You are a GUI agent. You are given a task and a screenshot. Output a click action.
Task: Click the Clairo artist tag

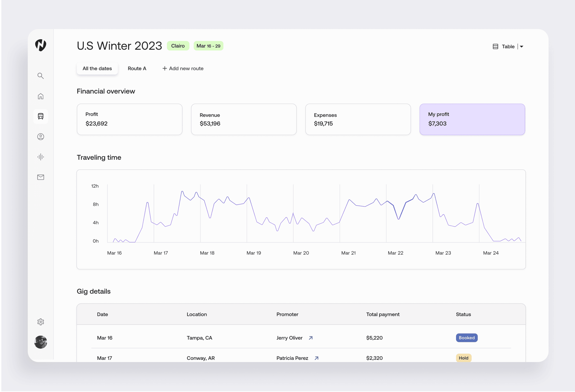pyautogui.click(x=178, y=46)
